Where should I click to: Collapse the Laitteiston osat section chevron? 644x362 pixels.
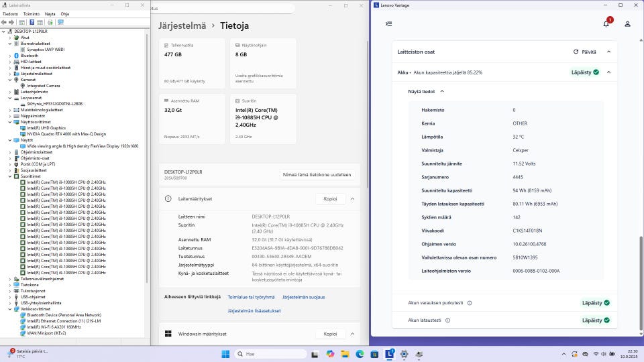click(x=608, y=52)
